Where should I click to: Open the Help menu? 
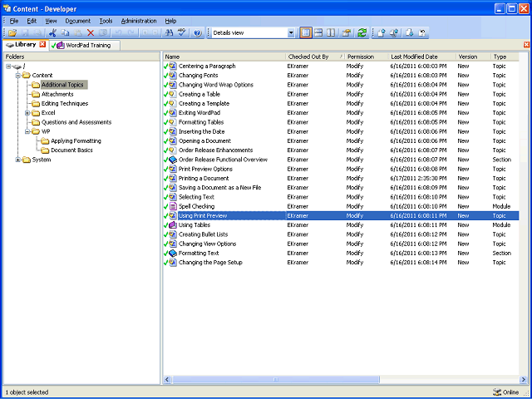[x=170, y=21]
